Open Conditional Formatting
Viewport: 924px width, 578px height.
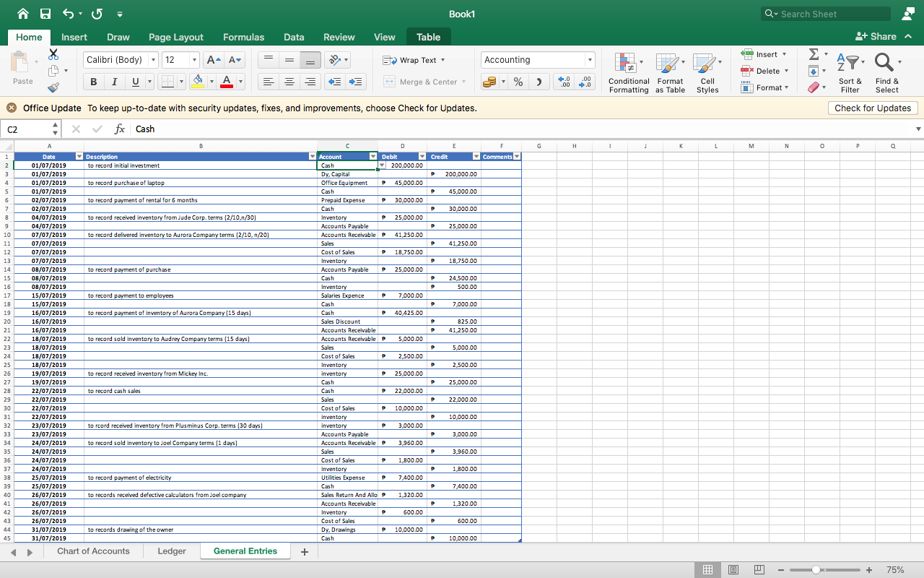(x=628, y=72)
